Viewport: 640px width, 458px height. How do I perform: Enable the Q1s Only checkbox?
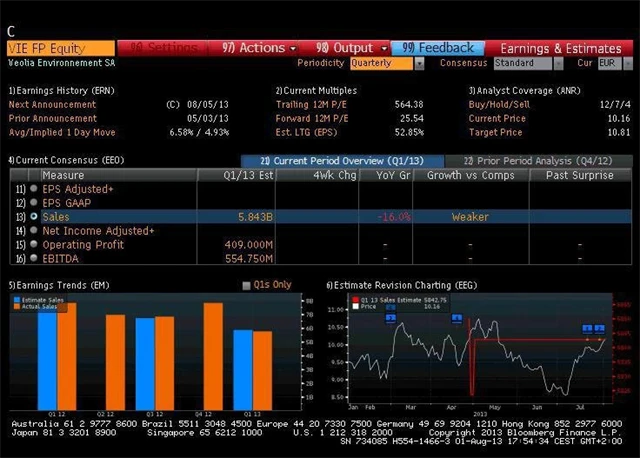(247, 285)
